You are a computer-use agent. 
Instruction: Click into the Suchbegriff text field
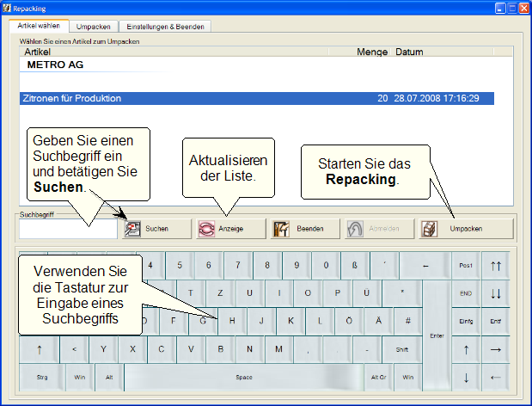tap(68, 229)
